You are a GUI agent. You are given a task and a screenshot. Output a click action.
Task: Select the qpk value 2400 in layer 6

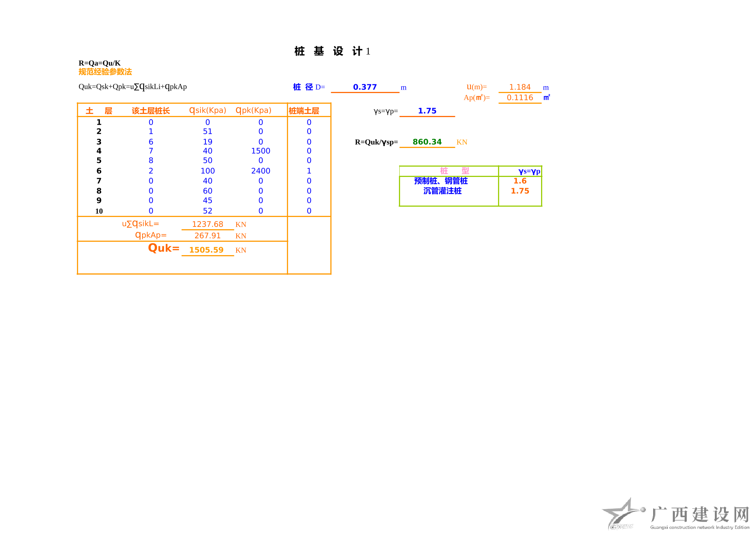[x=261, y=171]
